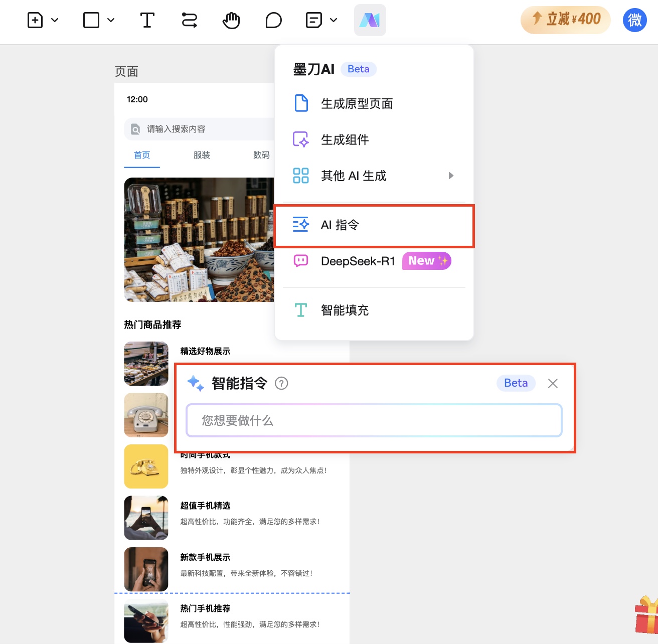Toggle the 墨刀AI toolbar button

[x=370, y=20]
